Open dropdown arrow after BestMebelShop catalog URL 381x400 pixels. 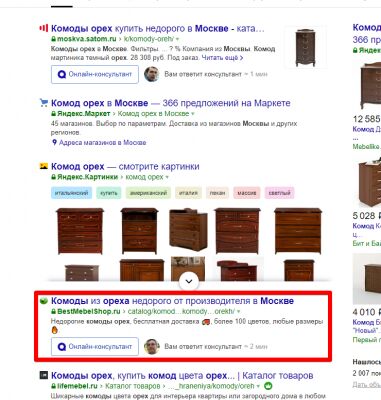pyautogui.click(x=238, y=312)
